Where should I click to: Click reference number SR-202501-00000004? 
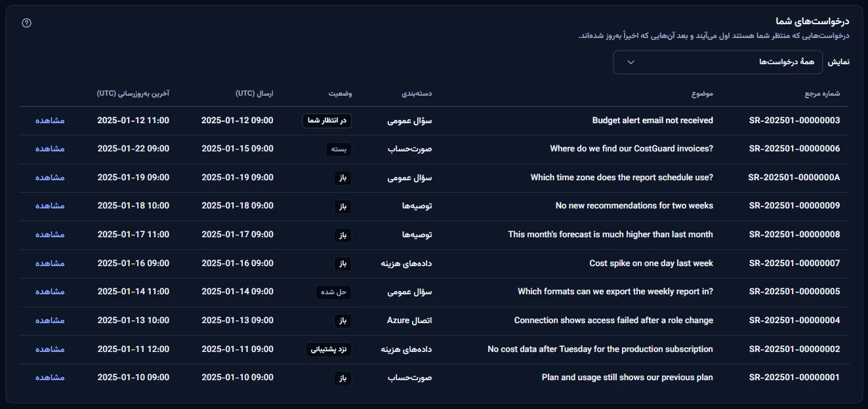coord(794,321)
